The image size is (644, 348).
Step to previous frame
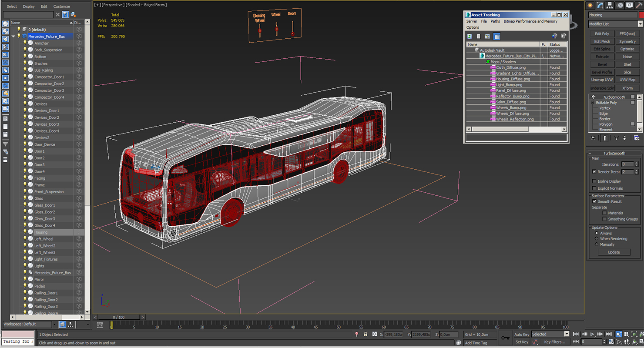click(584, 334)
